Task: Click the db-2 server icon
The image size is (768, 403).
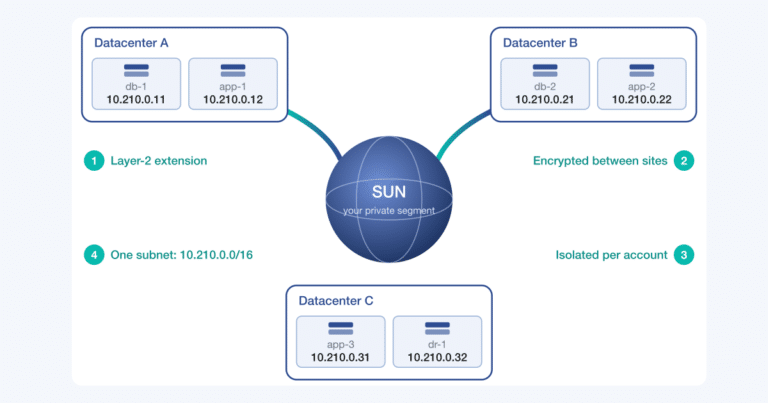Action: click(545, 71)
